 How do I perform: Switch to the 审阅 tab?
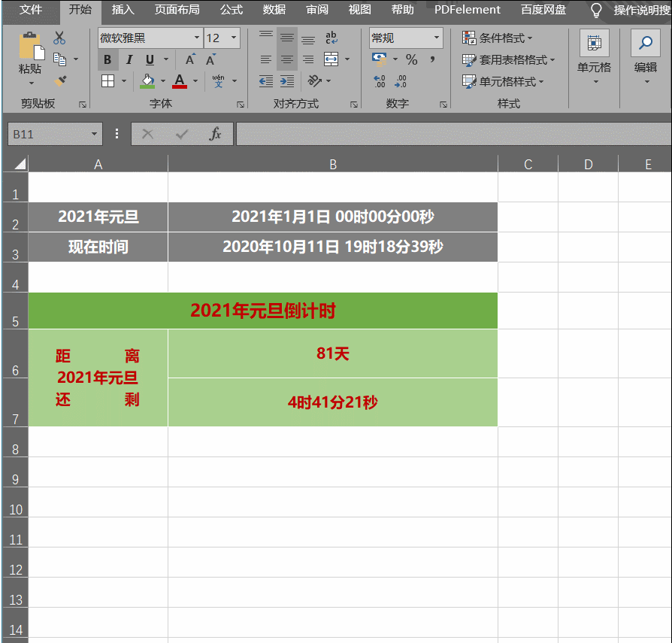pyautogui.click(x=317, y=10)
